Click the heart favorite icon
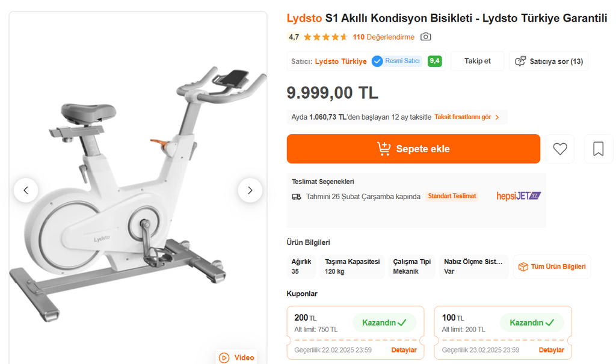 pyautogui.click(x=560, y=149)
